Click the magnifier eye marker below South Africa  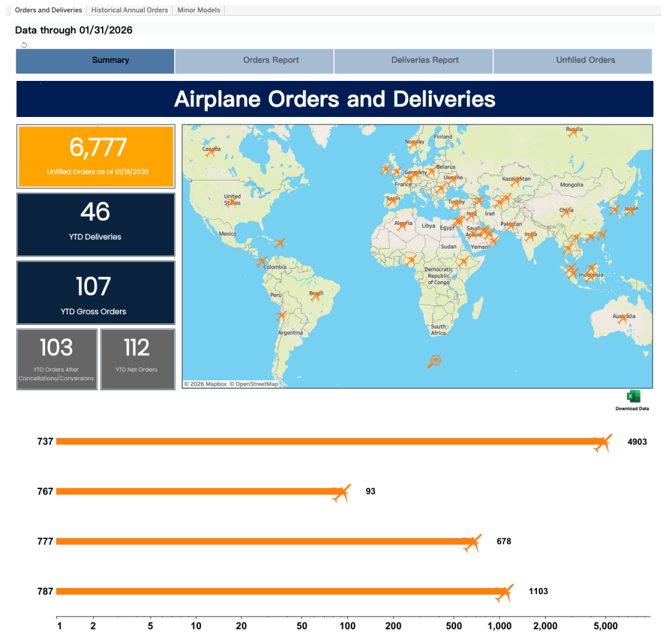[434, 361]
